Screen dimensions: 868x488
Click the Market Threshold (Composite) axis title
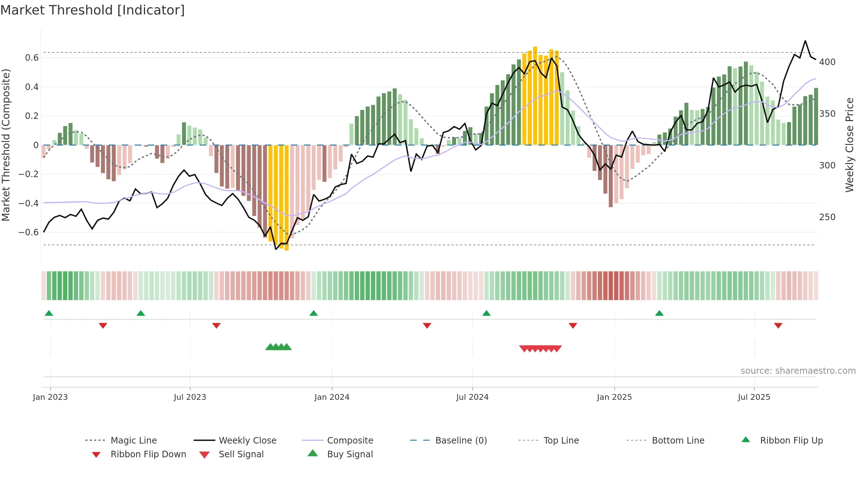[x=6, y=145]
